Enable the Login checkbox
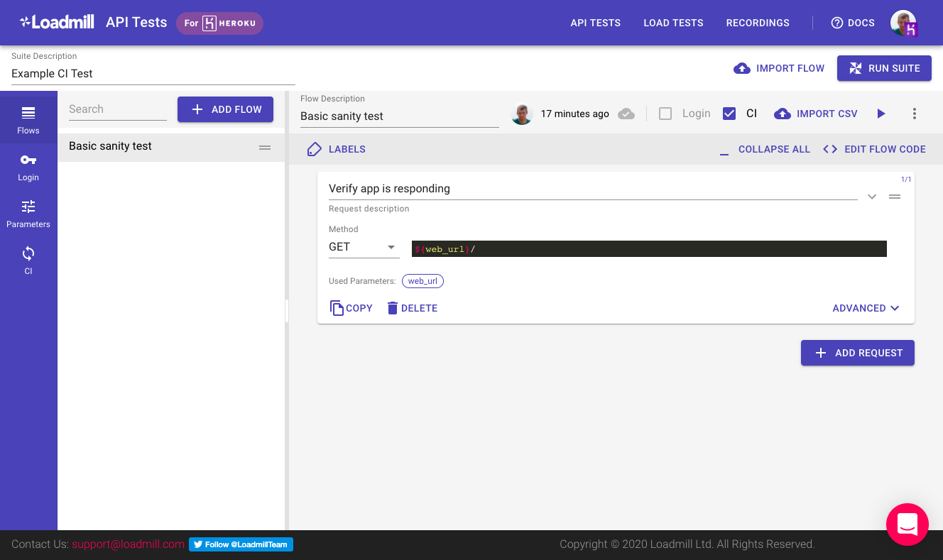The width and height of the screenshot is (943, 560). click(x=665, y=113)
